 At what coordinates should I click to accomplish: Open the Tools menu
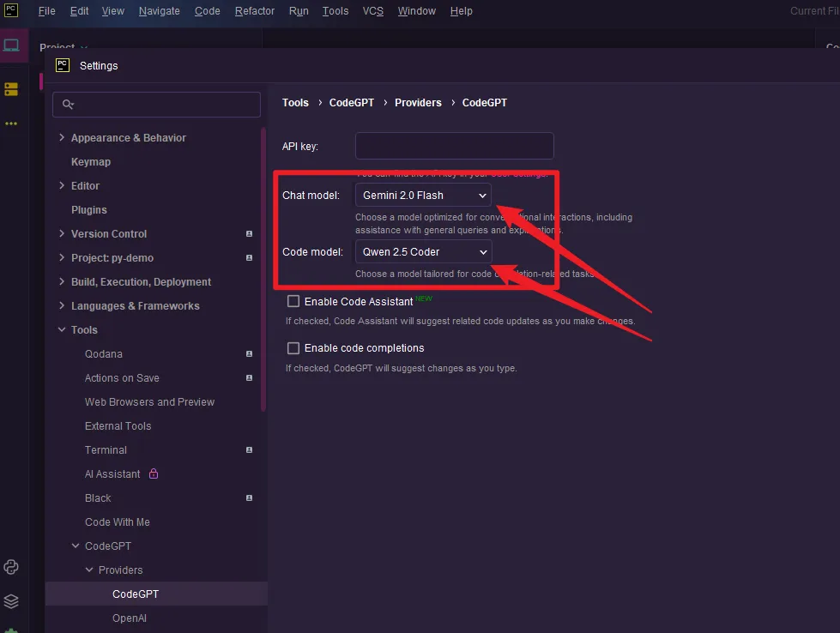pos(335,10)
